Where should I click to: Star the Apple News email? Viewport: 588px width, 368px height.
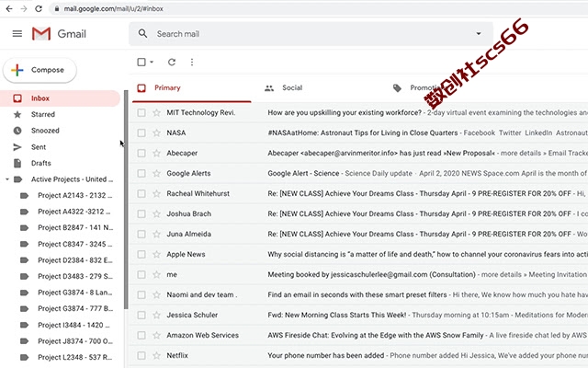(157, 255)
